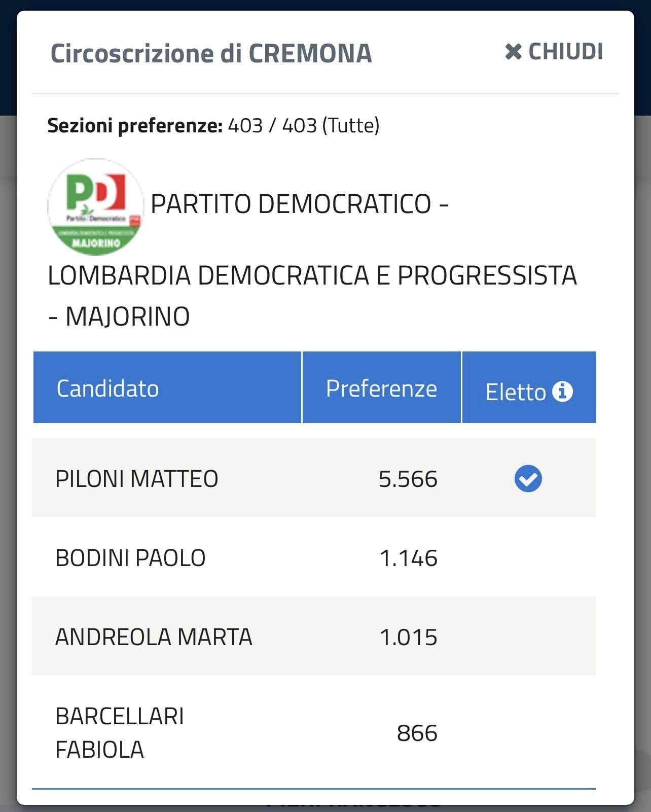Image resolution: width=651 pixels, height=812 pixels.
Task: Close the Cremona dialog with CHIUDI
Action: tap(554, 52)
